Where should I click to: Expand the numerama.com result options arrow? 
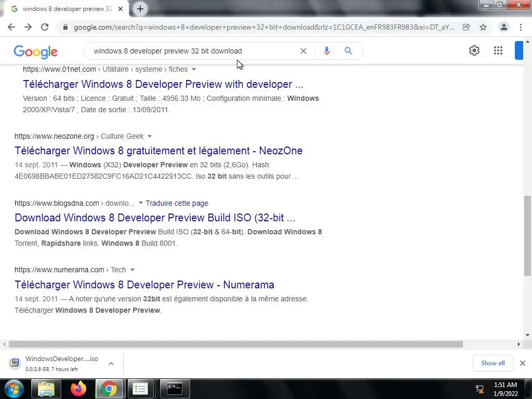coord(132,270)
